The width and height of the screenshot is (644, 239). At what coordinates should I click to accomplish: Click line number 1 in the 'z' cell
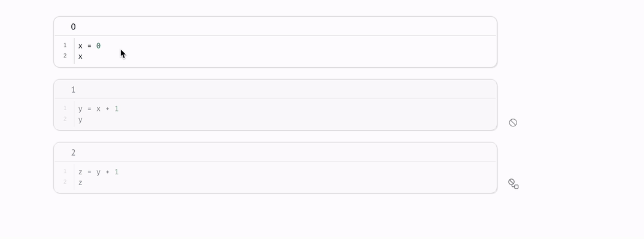click(x=65, y=171)
